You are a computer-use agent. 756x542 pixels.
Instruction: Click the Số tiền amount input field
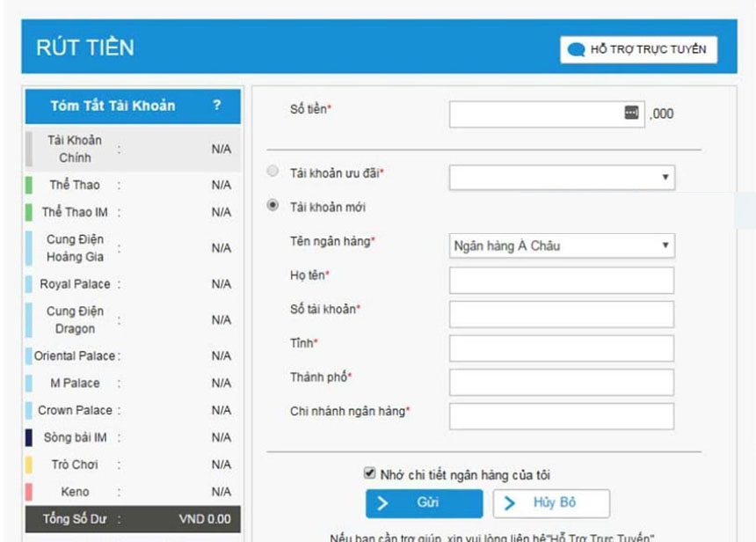pyautogui.click(x=534, y=114)
